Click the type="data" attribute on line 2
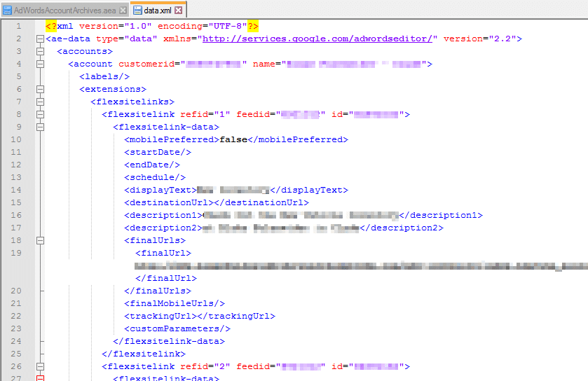The width and height of the screenshot is (588, 381). pyautogui.click(x=127, y=39)
